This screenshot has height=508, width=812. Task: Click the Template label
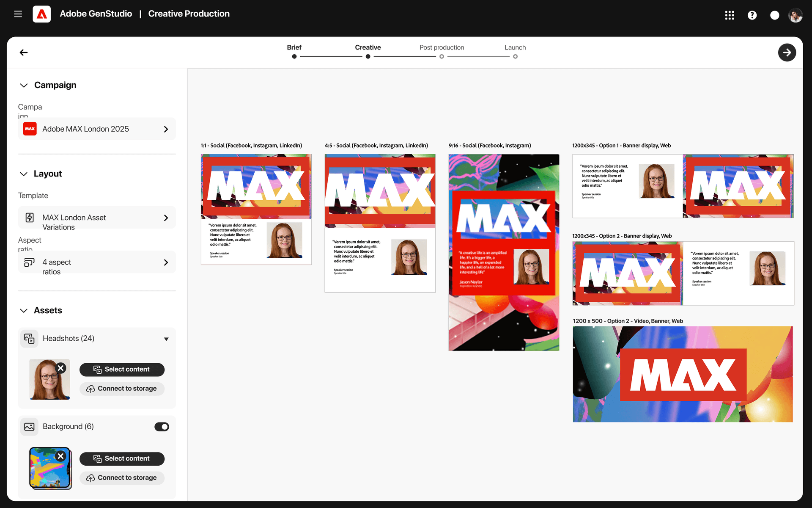click(x=33, y=196)
